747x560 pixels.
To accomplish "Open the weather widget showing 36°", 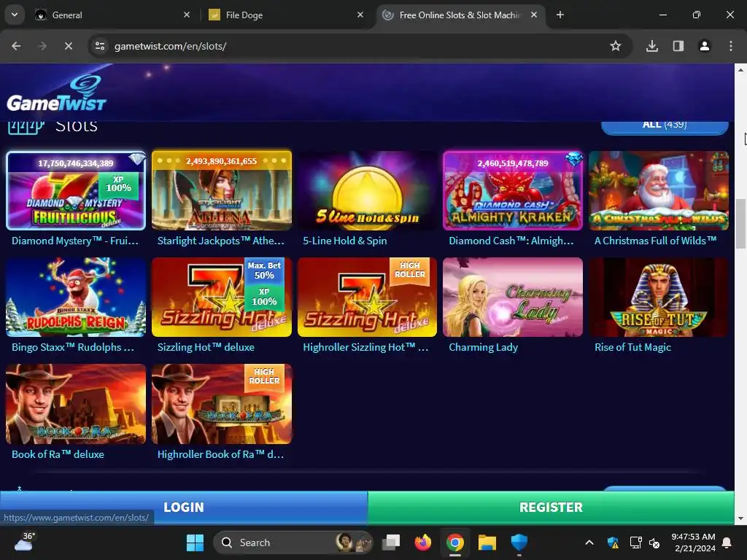I will [24, 542].
